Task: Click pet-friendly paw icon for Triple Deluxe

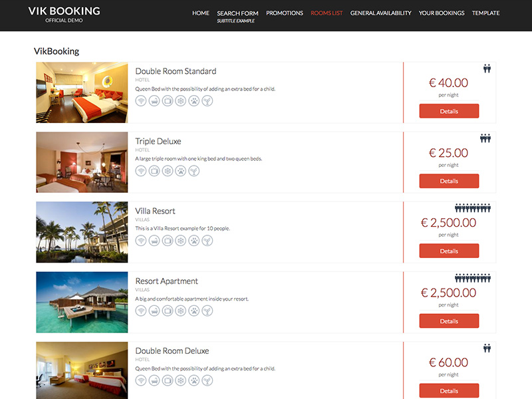Action: (x=181, y=171)
